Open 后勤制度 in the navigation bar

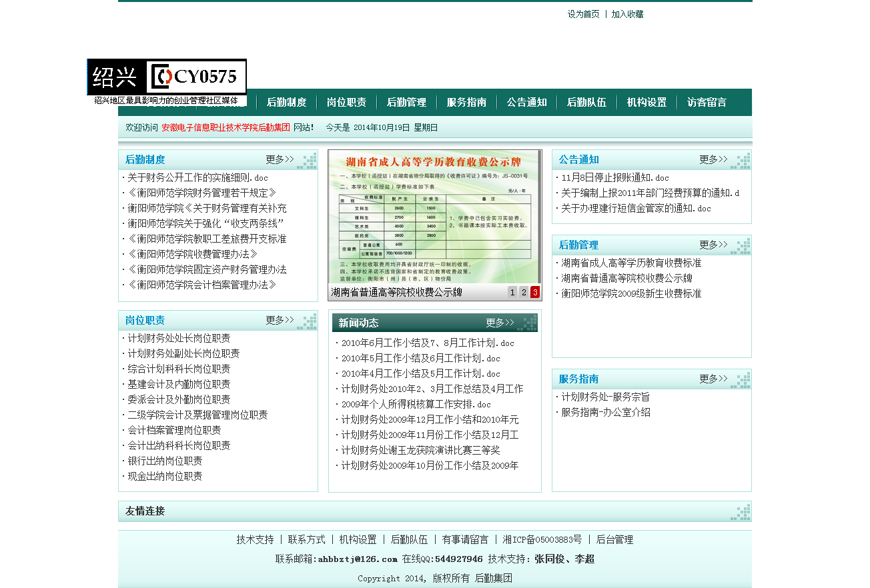pyautogui.click(x=286, y=102)
